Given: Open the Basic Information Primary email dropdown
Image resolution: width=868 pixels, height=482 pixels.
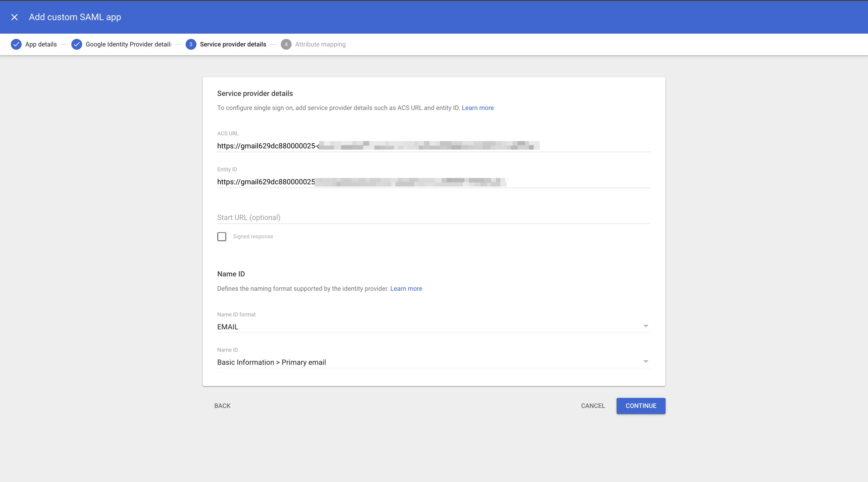Looking at the screenshot, I should 434,362.
